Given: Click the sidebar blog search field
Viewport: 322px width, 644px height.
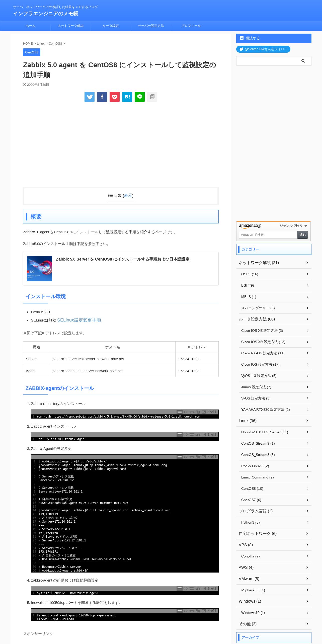Looking at the screenshot, I should pos(267,61).
